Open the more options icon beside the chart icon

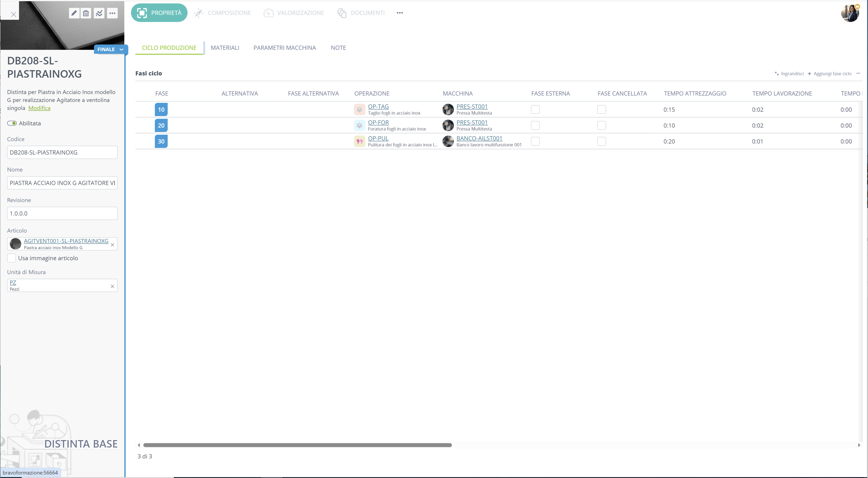tap(112, 13)
